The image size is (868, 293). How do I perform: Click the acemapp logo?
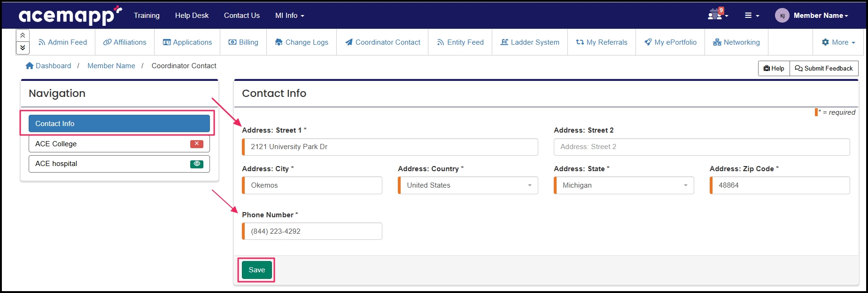tap(70, 16)
